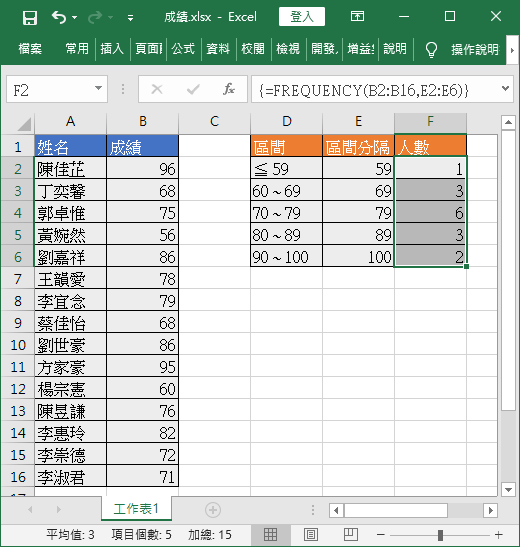Confirm formula entry with the checkmark icon
Viewport: 520px width, 547px height.
click(x=193, y=90)
